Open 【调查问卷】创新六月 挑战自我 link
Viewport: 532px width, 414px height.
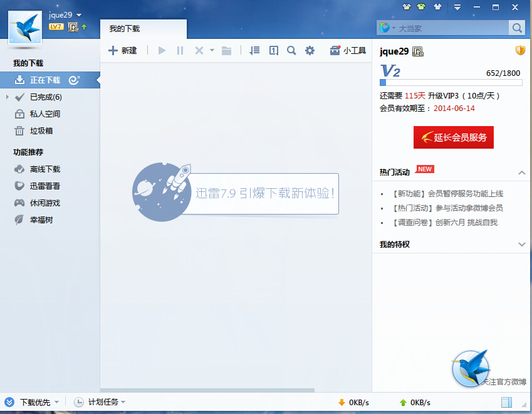[x=444, y=223]
